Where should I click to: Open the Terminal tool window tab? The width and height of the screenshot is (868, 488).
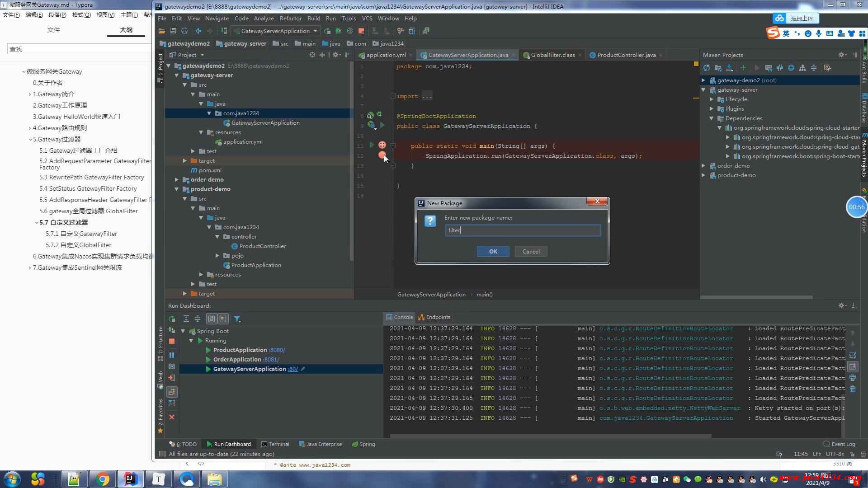point(275,444)
